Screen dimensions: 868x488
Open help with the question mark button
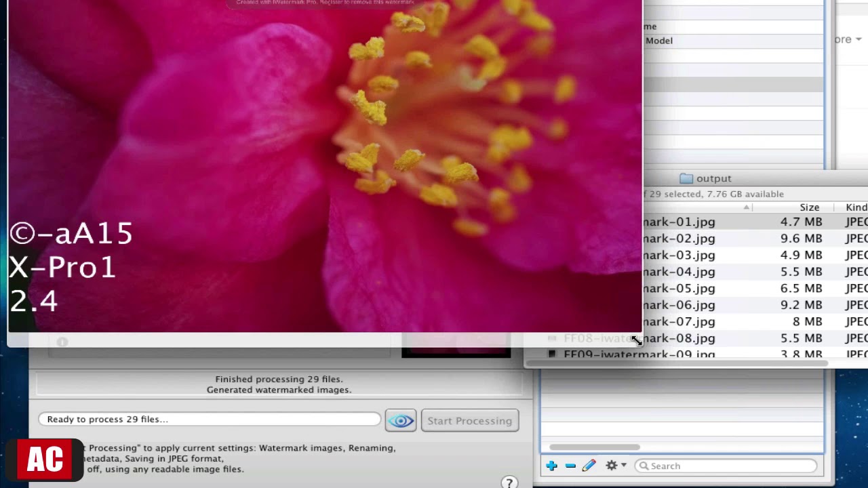[x=509, y=482]
